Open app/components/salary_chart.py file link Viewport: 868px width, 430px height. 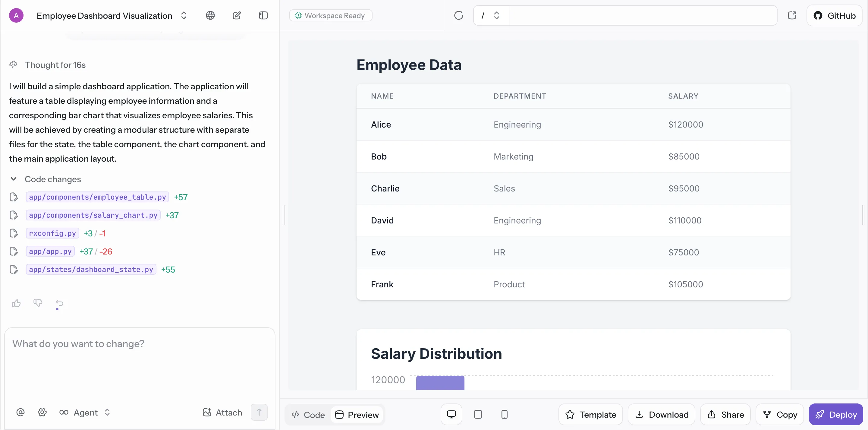pyautogui.click(x=93, y=215)
